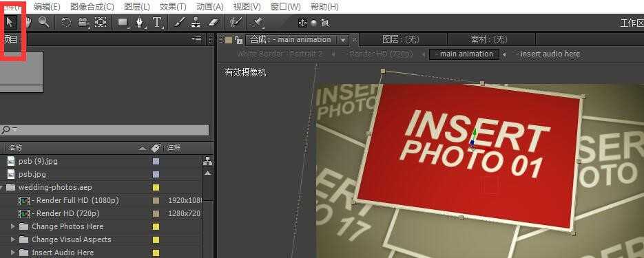Viewport: 644px width, 258px height.
Task: Select the Rectangle mask tool
Action: 123,22
